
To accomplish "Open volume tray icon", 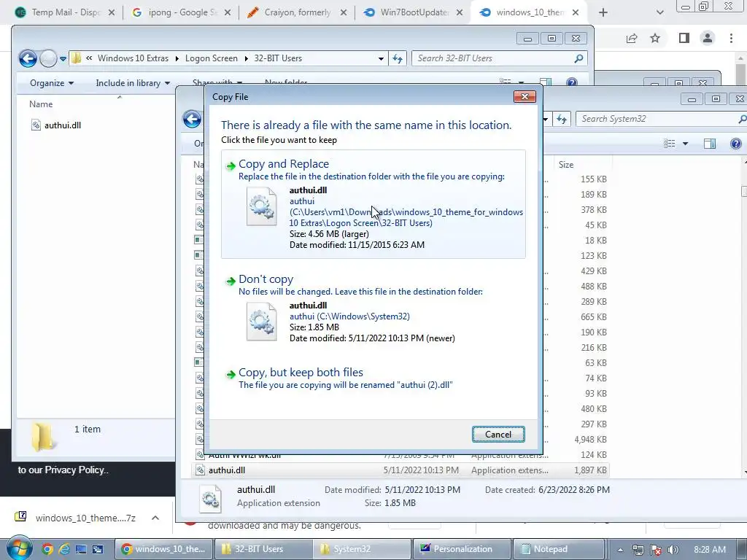I will pyautogui.click(x=673, y=550).
